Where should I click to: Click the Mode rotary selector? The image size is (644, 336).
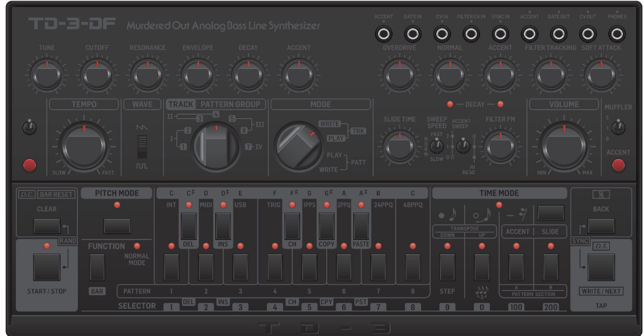[298, 146]
